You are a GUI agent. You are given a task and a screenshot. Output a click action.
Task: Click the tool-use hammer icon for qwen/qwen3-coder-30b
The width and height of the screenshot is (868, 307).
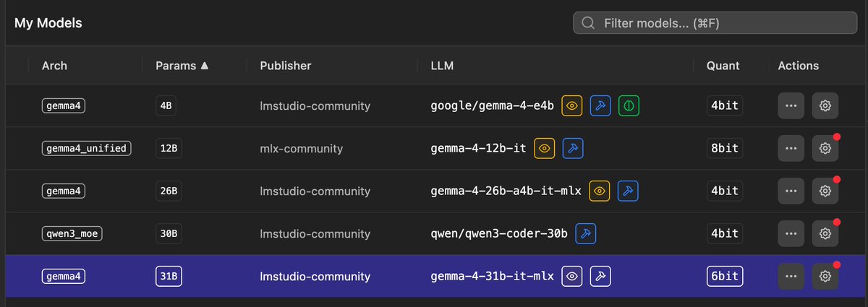586,233
